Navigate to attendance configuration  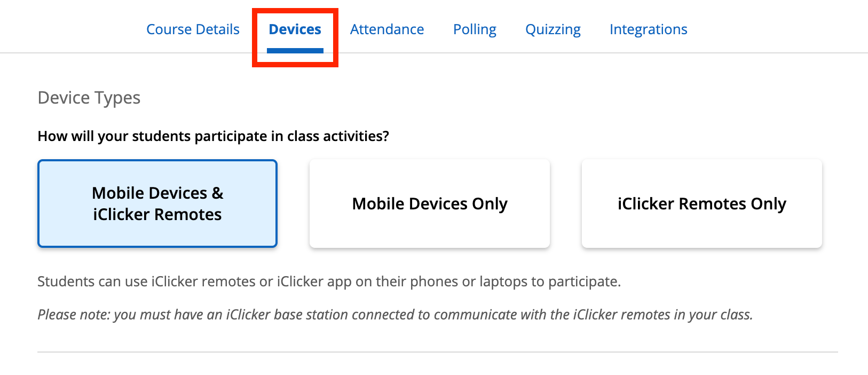387,29
